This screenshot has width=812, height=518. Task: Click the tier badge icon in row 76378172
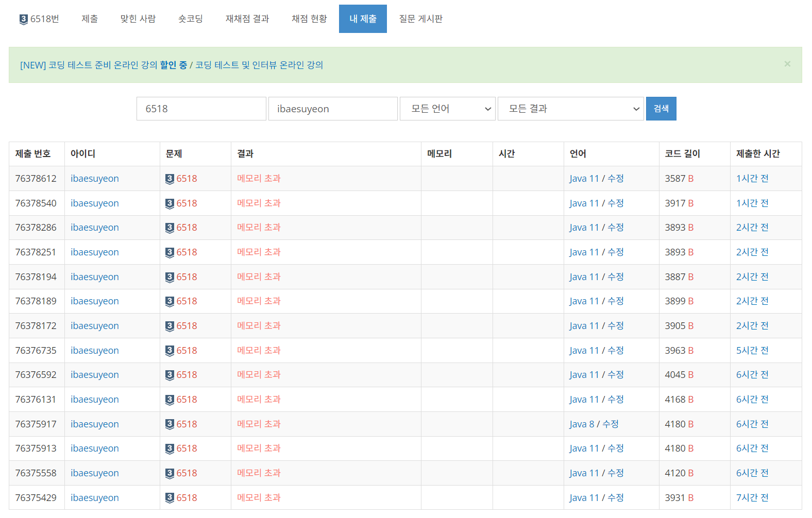click(170, 326)
